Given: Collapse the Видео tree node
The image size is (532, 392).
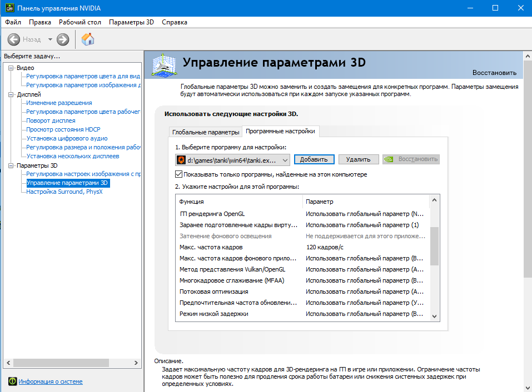Looking at the screenshot, I should point(11,68).
